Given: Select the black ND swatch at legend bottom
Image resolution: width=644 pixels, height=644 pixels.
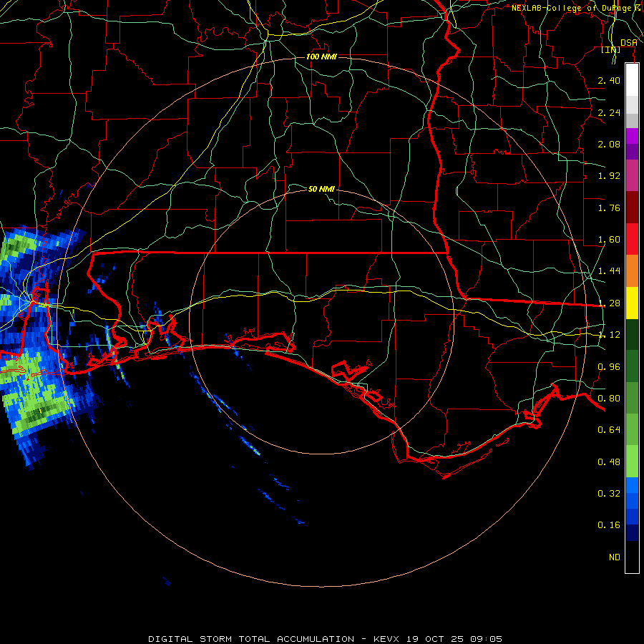Looking at the screenshot, I should pyautogui.click(x=632, y=557).
